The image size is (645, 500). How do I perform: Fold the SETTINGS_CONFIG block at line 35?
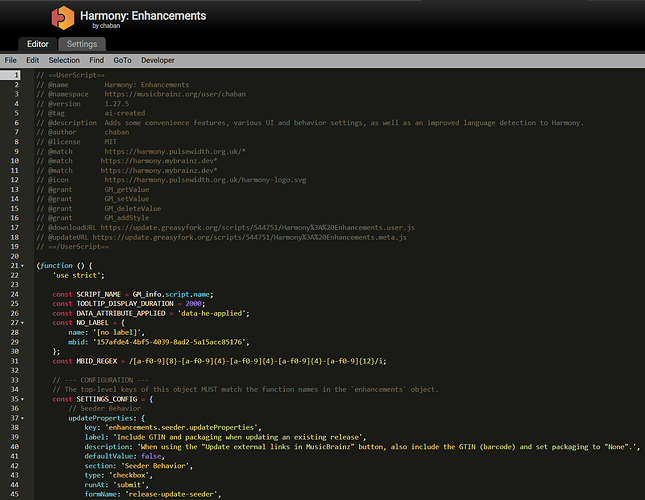pyautogui.click(x=23, y=399)
